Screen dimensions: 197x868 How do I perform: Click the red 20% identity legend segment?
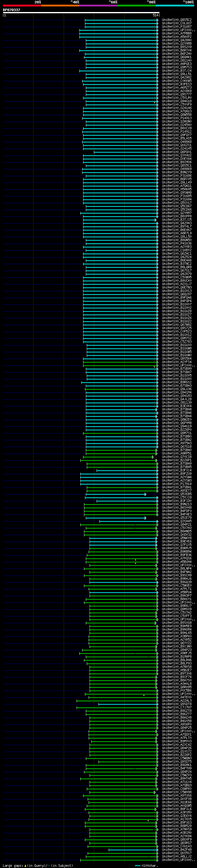tap(22, 6)
